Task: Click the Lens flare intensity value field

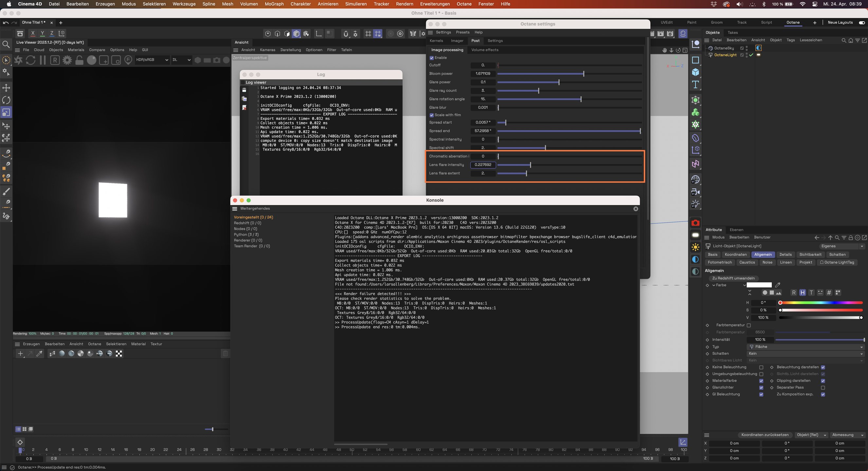Action: point(483,165)
